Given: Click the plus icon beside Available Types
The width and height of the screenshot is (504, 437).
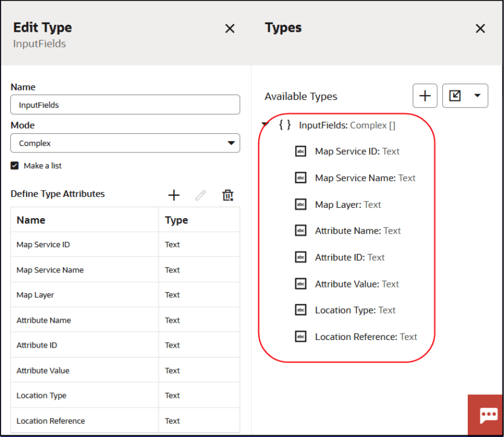Looking at the screenshot, I should click(425, 95).
